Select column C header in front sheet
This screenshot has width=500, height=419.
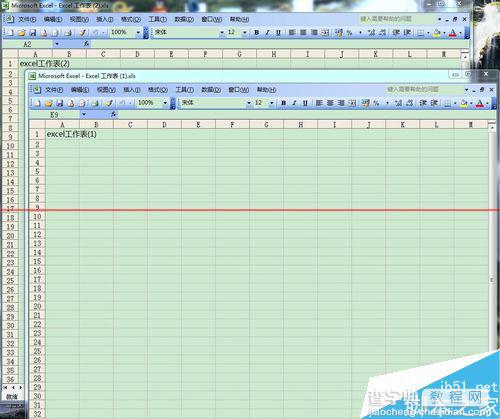tap(130, 125)
